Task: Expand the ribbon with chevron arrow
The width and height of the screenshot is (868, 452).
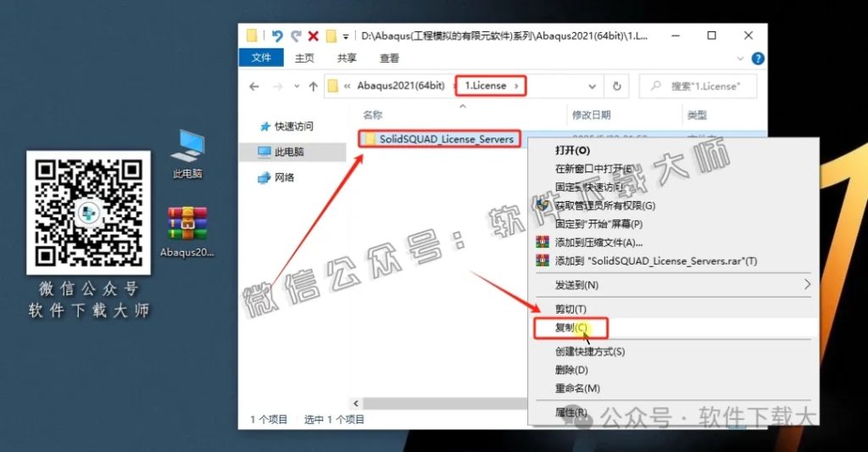Action: tap(740, 59)
